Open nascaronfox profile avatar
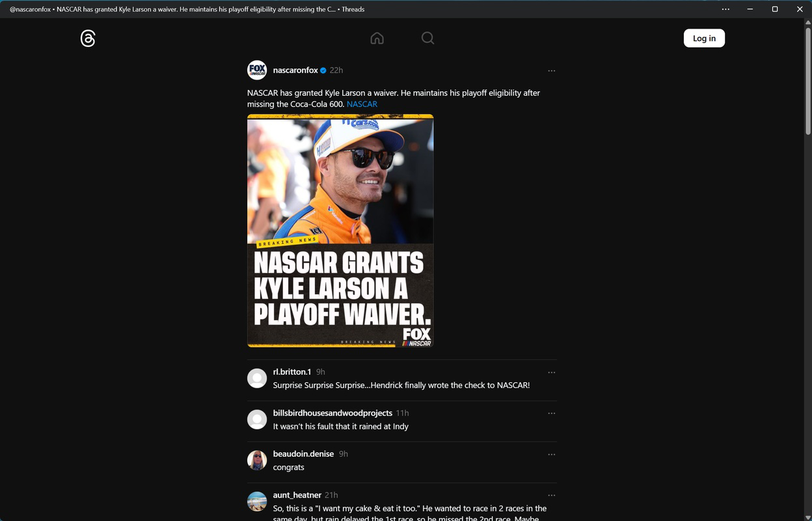 [257, 70]
